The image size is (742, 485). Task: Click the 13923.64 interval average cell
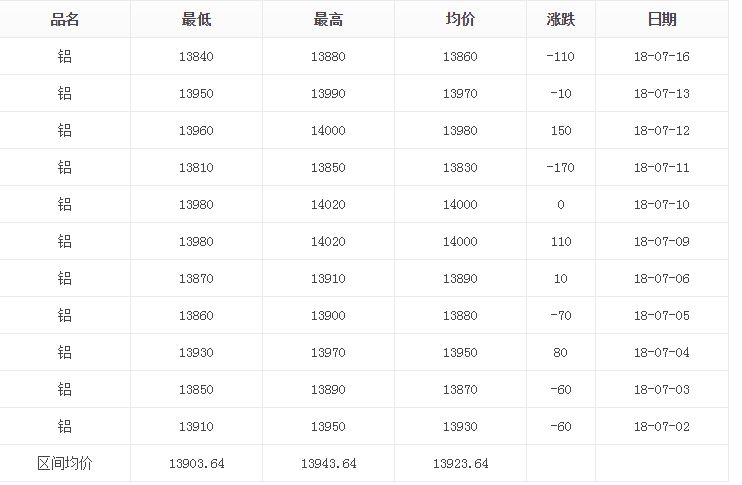(x=460, y=464)
